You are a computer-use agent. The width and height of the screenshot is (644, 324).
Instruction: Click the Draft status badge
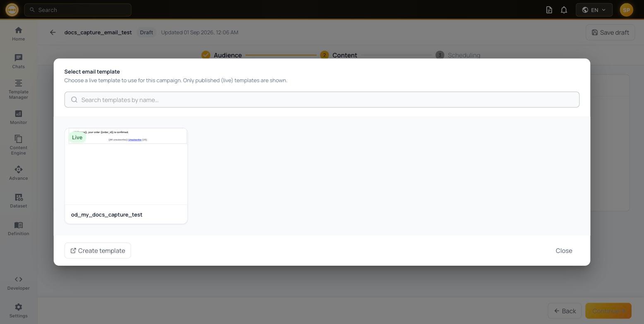click(146, 32)
